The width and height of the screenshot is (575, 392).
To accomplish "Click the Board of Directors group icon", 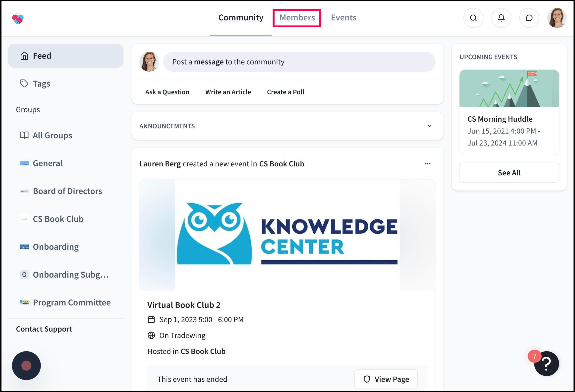I will click(x=24, y=191).
